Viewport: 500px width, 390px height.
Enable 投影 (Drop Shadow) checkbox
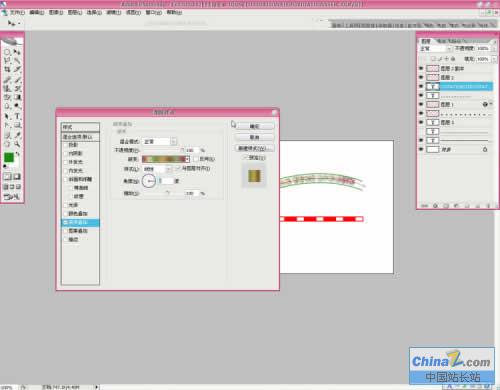coord(65,145)
